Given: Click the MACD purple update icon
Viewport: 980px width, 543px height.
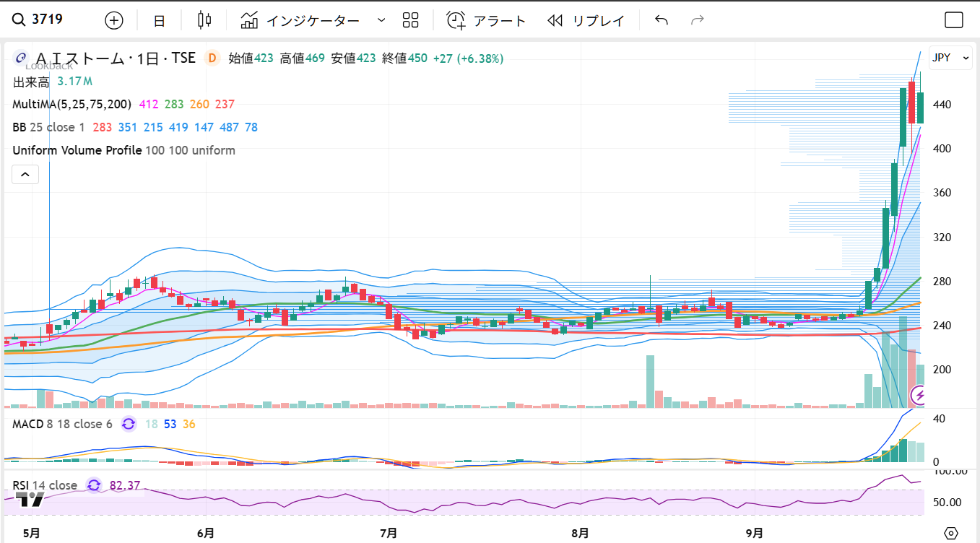Looking at the screenshot, I should click(x=129, y=424).
